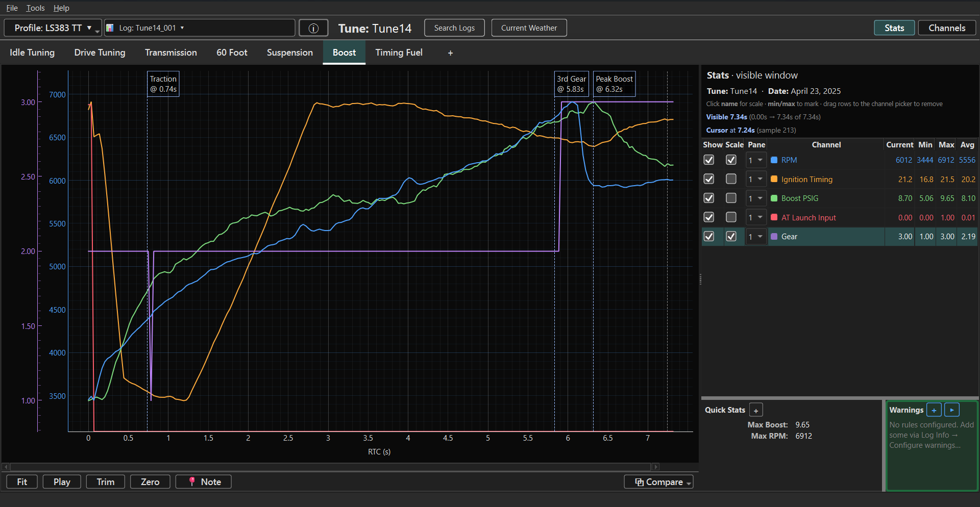Switch to the Timing Fuel tab
Screen dimensions: 980x507
[399, 53]
